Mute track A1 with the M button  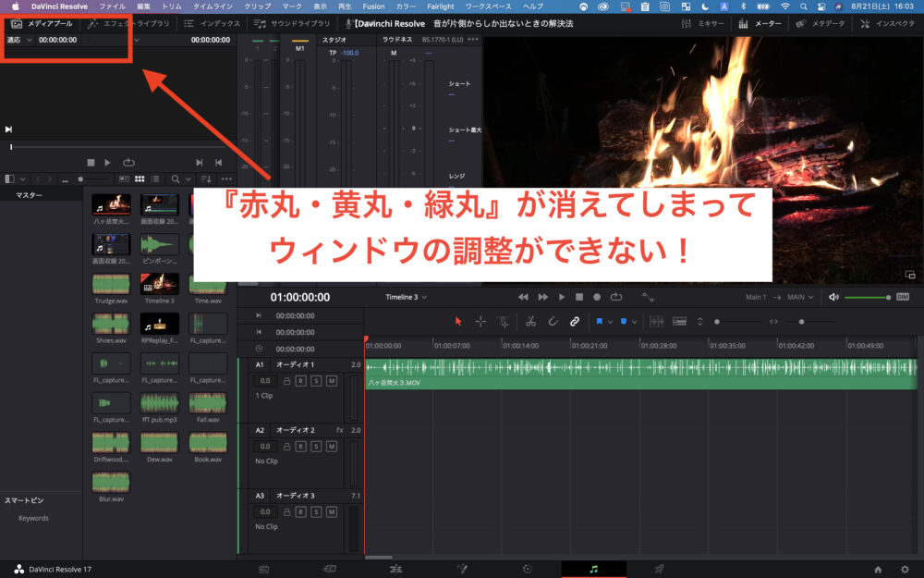pos(332,381)
